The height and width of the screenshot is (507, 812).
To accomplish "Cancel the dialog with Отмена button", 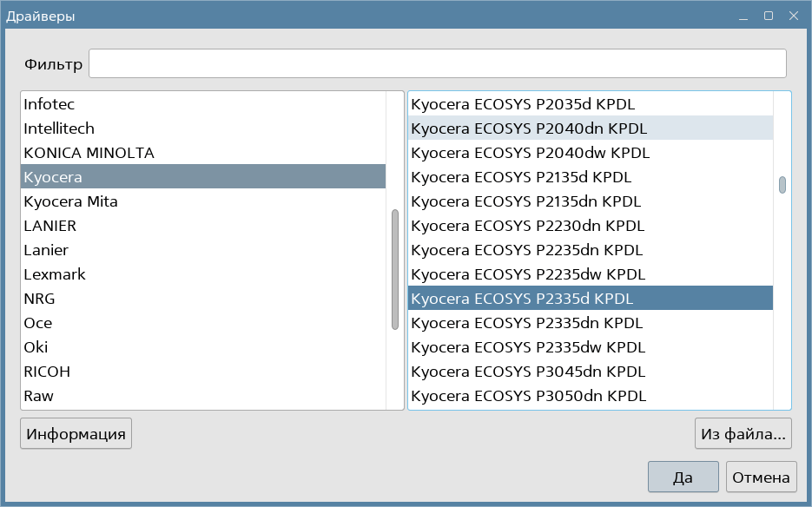I will (762, 477).
